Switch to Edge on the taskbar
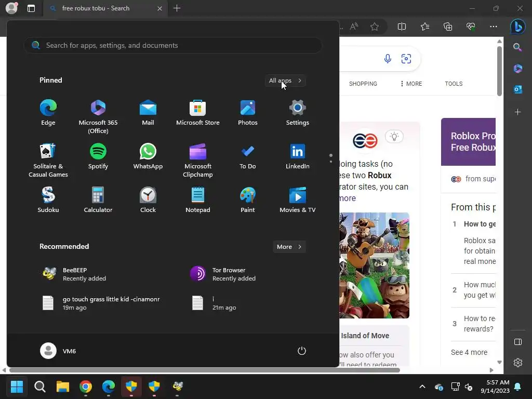Viewport: 532px width, 399px height. pos(109,386)
